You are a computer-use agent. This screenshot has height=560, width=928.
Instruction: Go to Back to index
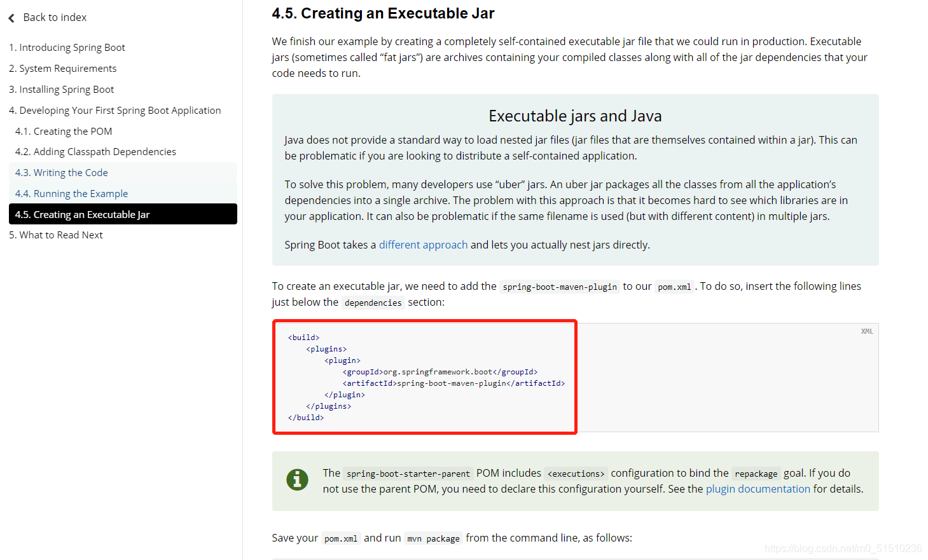pyautogui.click(x=55, y=17)
